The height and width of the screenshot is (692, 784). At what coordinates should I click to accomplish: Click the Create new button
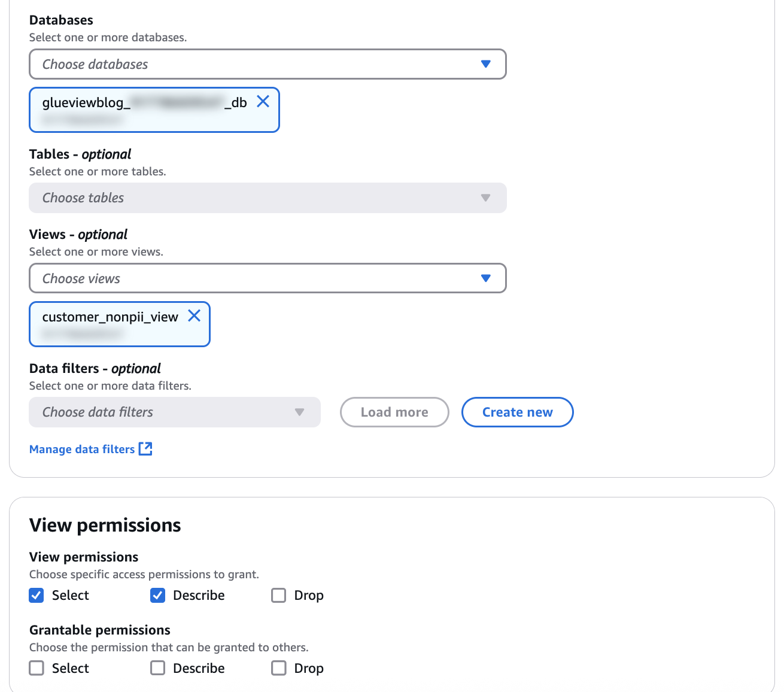click(x=518, y=412)
